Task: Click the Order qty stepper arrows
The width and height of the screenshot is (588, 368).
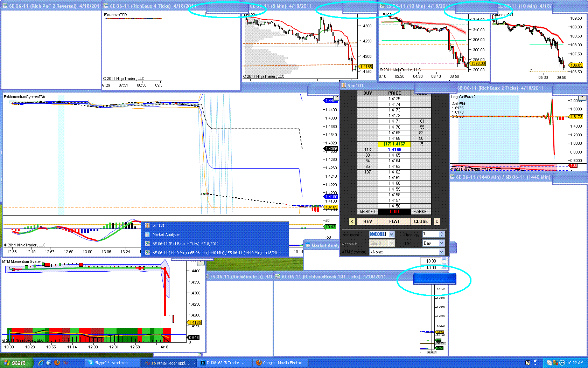Action: 441,234
